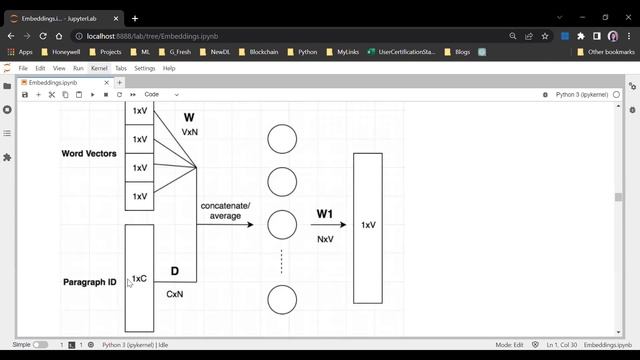Close the Embeddings.ipynb notebook tab
Image resolution: width=640 pixels, height=360 pixels.
[x=107, y=83]
